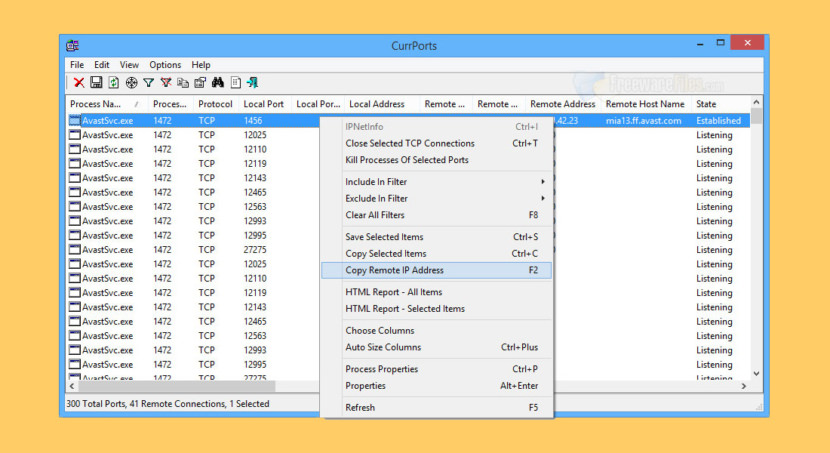Open the Options menu
The width and height of the screenshot is (830, 453).
165,65
